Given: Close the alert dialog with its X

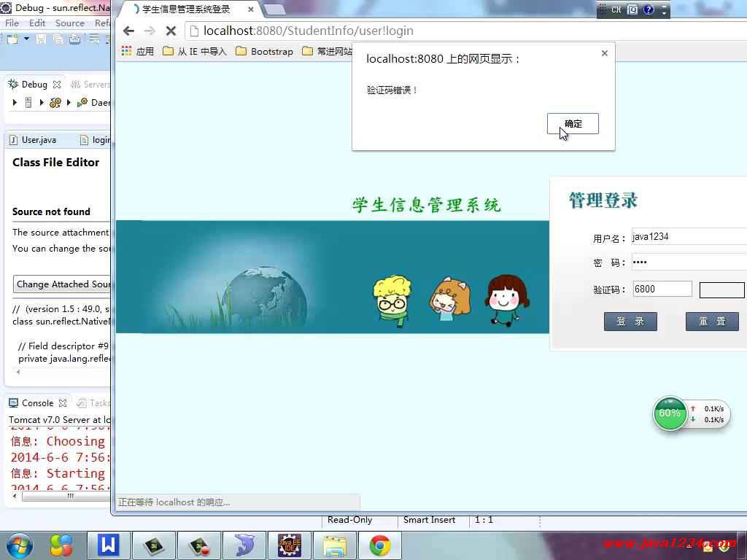Looking at the screenshot, I should tap(604, 53).
